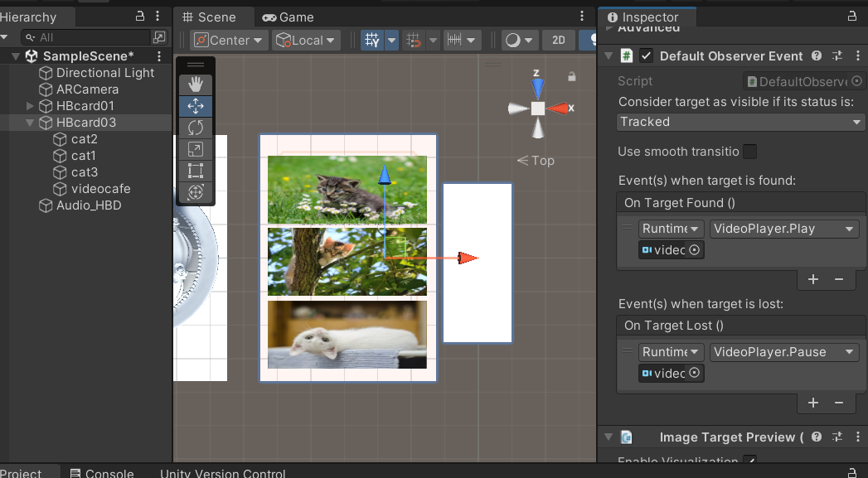Screen dimensions: 868x478
Task: Open Image Target Preview more options
Action: 857,437
